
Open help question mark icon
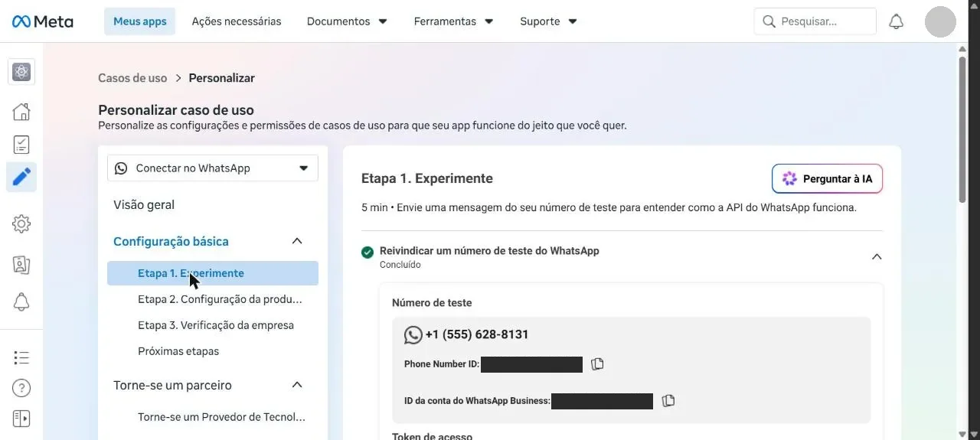click(x=21, y=388)
